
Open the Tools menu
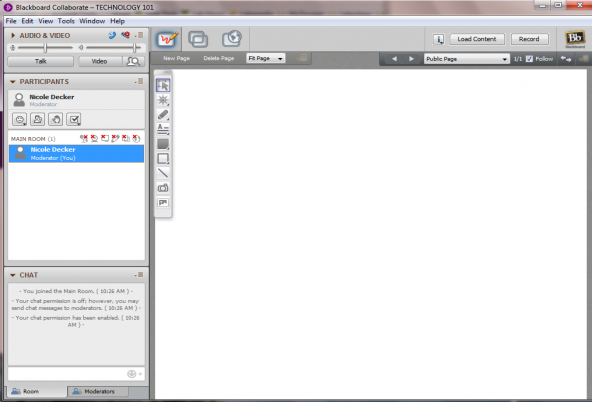tap(66, 21)
